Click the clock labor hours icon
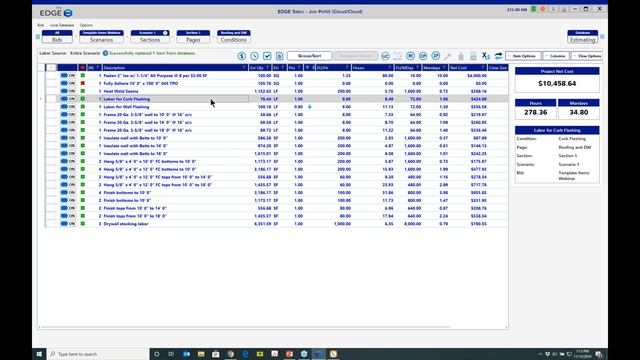 [254, 56]
